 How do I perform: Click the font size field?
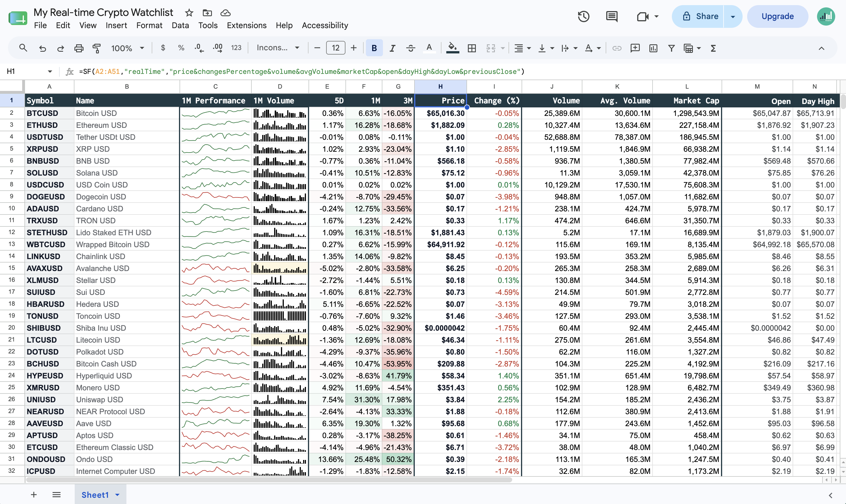(x=336, y=48)
